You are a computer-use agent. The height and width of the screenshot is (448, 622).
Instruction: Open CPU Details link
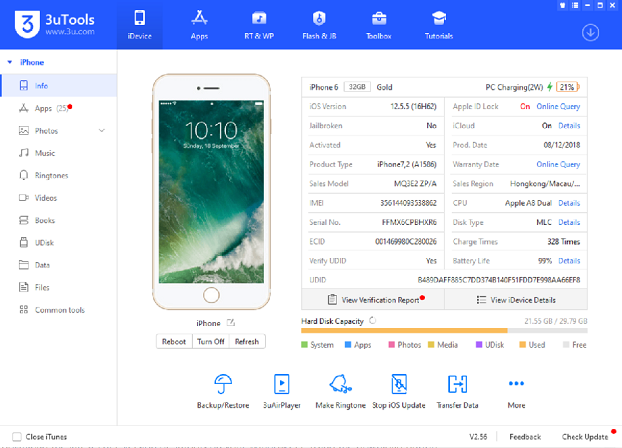click(569, 203)
